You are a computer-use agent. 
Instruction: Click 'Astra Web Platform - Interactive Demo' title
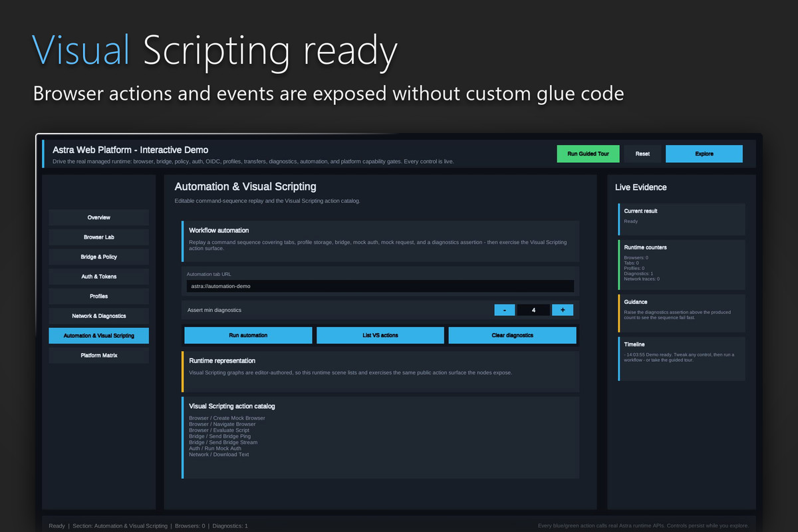(130, 150)
